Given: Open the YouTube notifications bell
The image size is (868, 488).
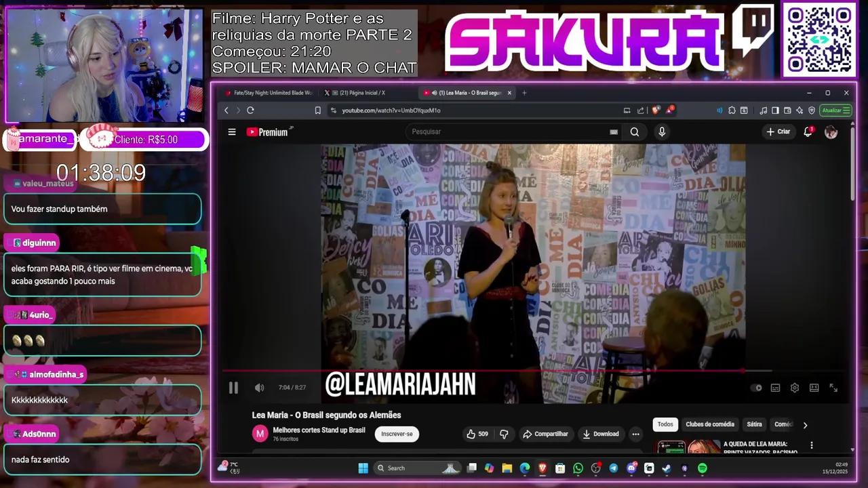Looking at the screenshot, I should point(808,131).
